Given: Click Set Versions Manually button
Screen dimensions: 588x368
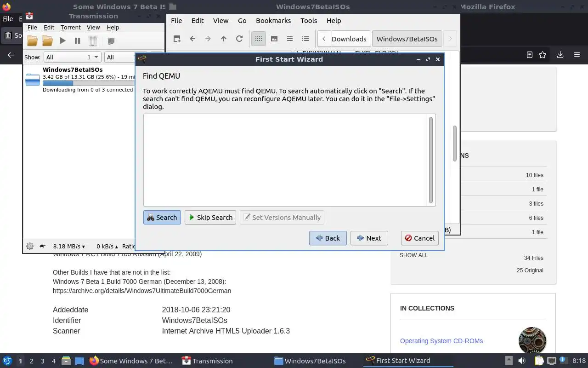Looking at the screenshot, I should (282, 218).
